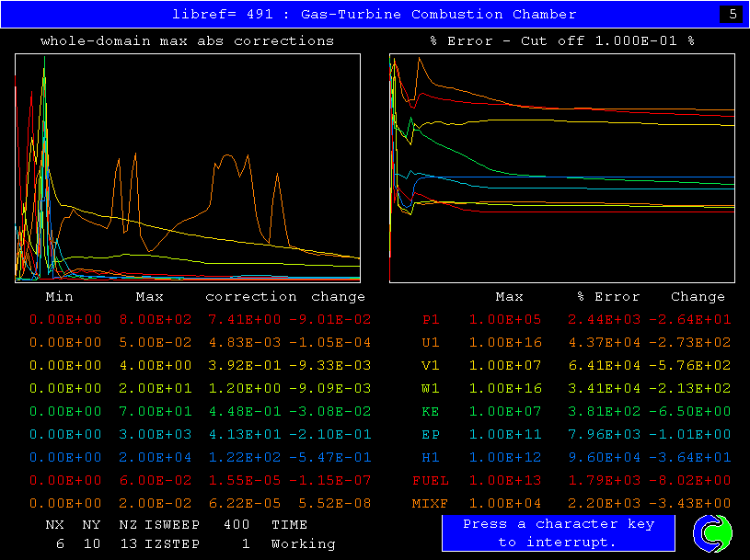Click correction value 3.92E-01
Viewport: 750px width, 560px height.
coord(245,366)
